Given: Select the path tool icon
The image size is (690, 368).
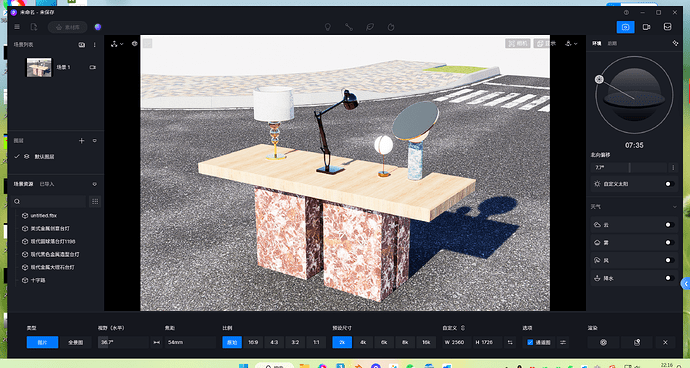Looking at the screenshot, I should tap(349, 27).
